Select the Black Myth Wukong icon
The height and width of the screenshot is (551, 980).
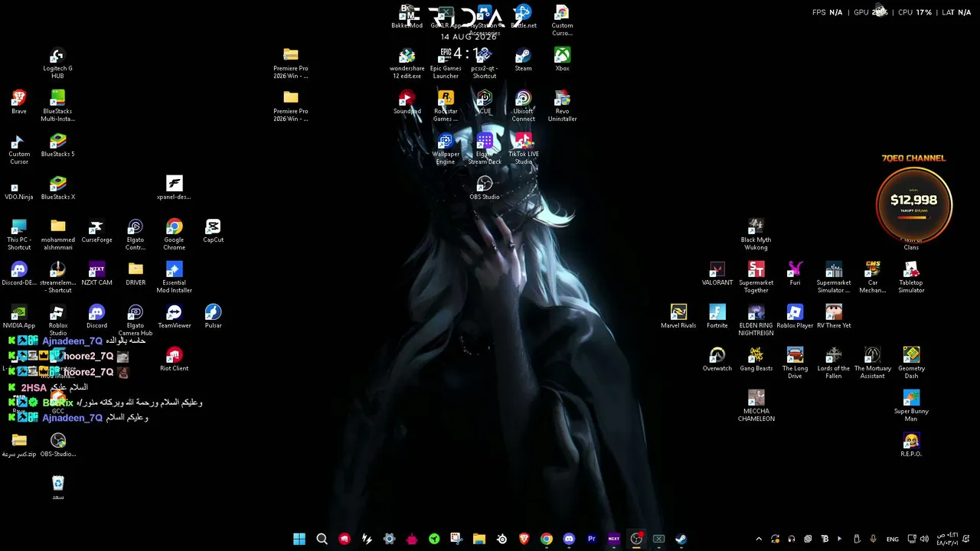tap(756, 235)
